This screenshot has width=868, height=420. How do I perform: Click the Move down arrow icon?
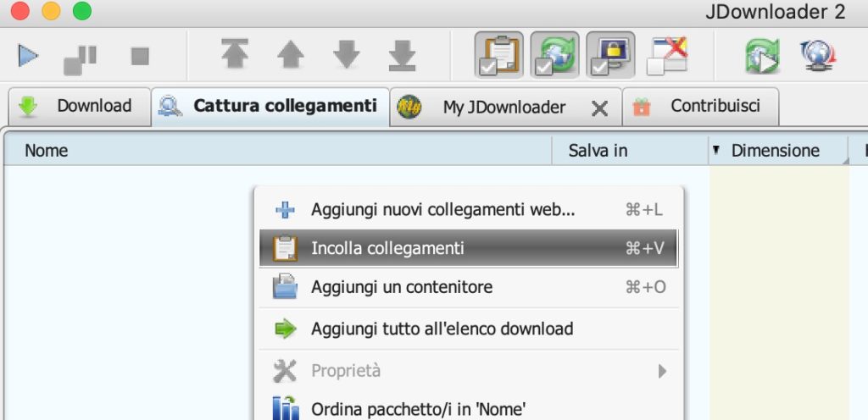[x=346, y=56]
